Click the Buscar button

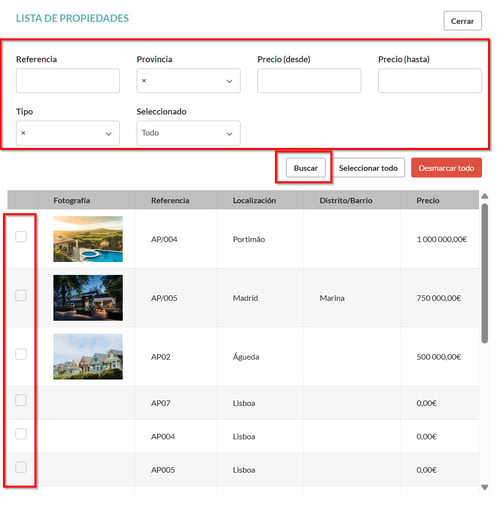pyautogui.click(x=306, y=168)
